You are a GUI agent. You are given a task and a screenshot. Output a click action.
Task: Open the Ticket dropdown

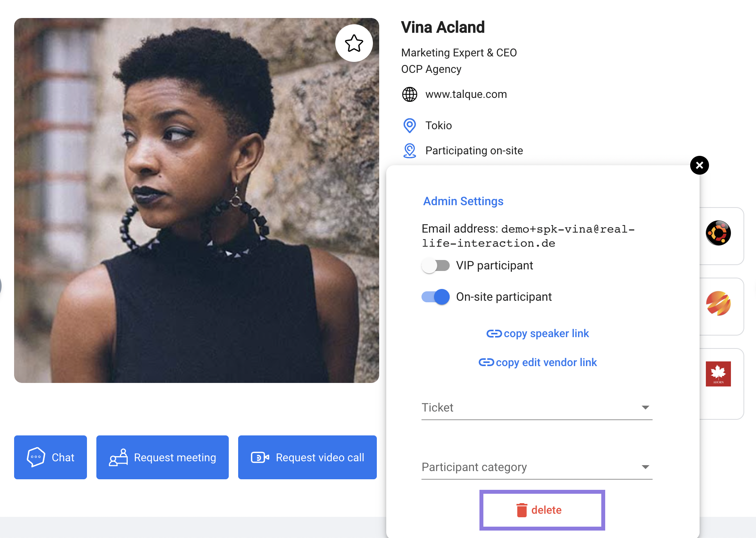(537, 408)
